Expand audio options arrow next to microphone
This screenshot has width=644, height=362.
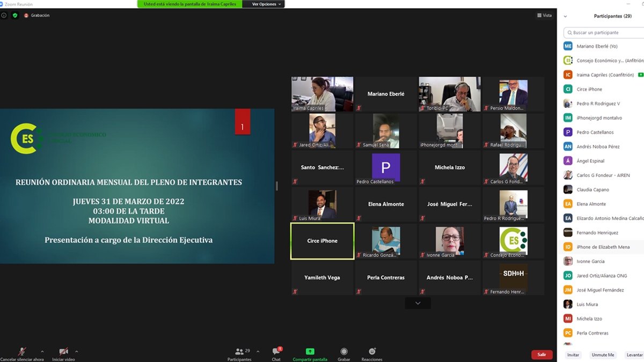[42, 352]
